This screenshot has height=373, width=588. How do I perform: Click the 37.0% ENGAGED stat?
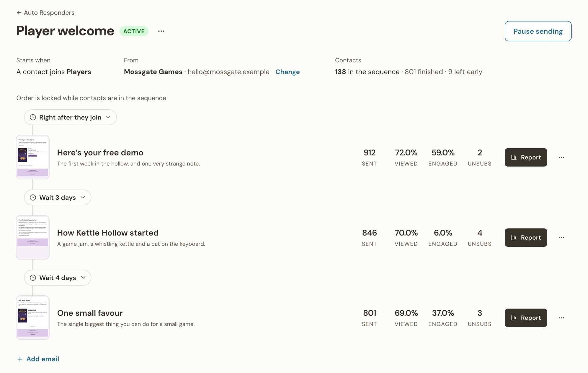click(443, 318)
